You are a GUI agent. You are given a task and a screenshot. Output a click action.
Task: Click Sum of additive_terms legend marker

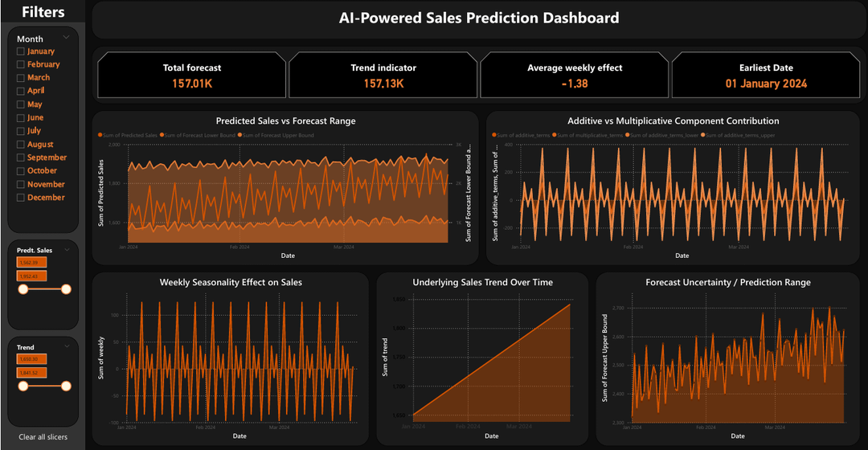tap(494, 135)
